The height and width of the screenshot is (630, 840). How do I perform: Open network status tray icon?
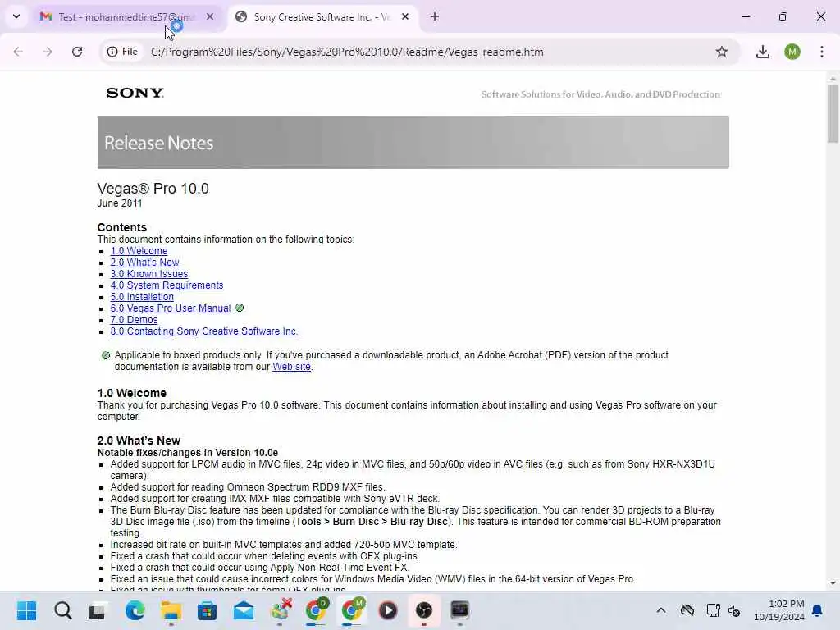coord(713,610)
